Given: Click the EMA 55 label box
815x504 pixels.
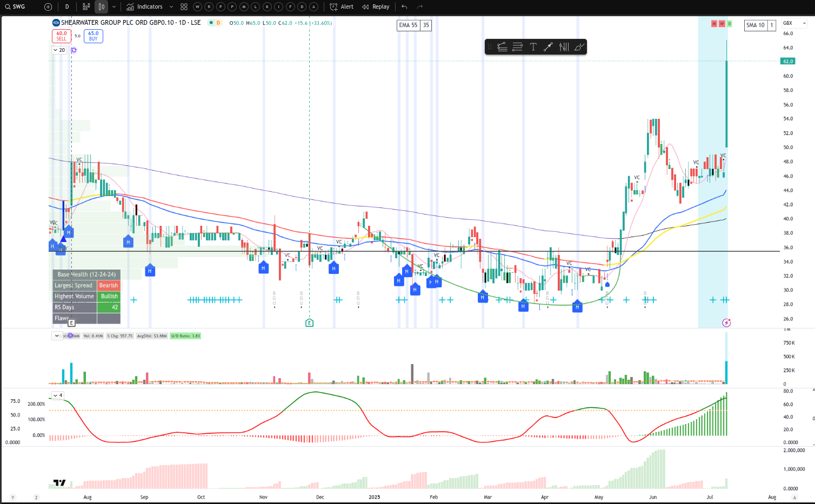Looking at the screenshot, I should [408, 25].
